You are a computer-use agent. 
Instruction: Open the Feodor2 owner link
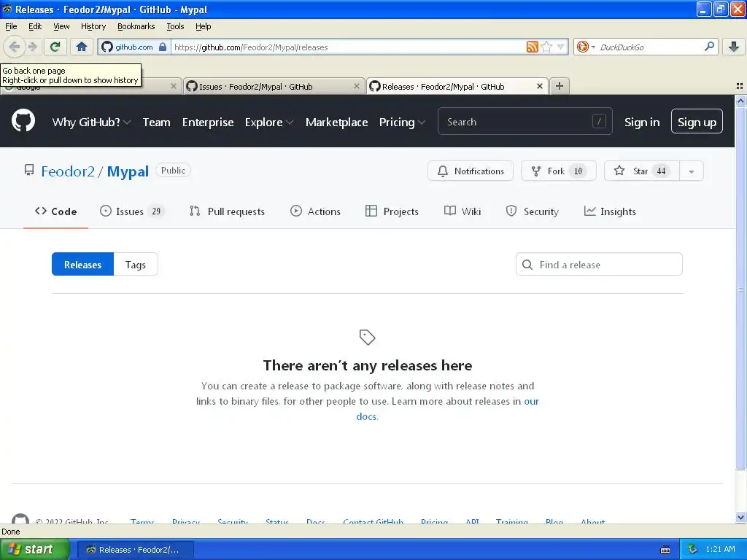(68, 171)
